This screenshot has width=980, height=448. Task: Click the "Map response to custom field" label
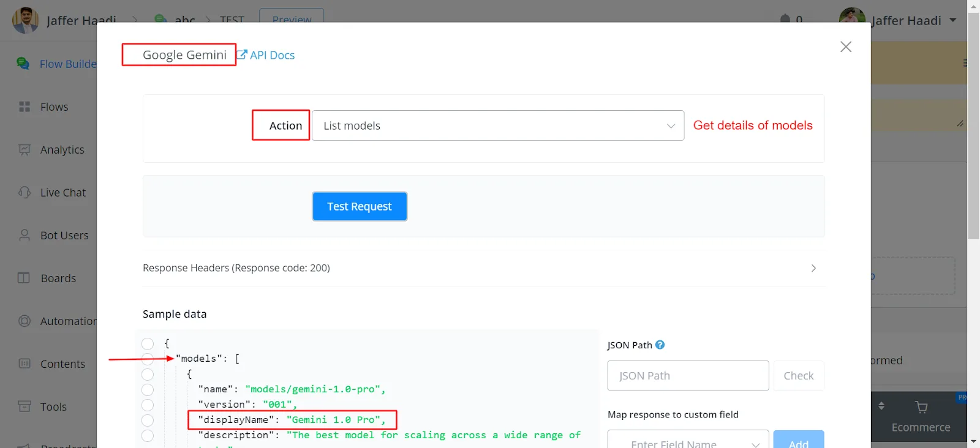click(x=673, y=414)
